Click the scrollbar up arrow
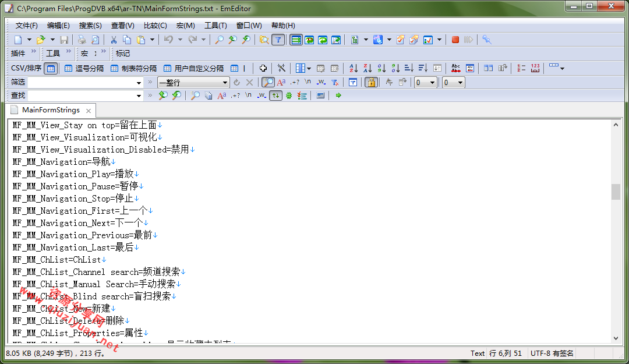The image size is (629, 364). [x=616, y=125]
